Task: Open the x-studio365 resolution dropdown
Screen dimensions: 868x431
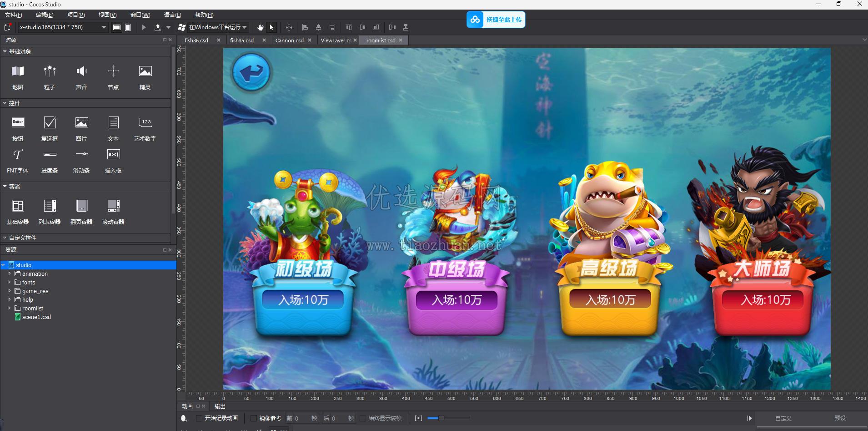Action: point(63,27)
